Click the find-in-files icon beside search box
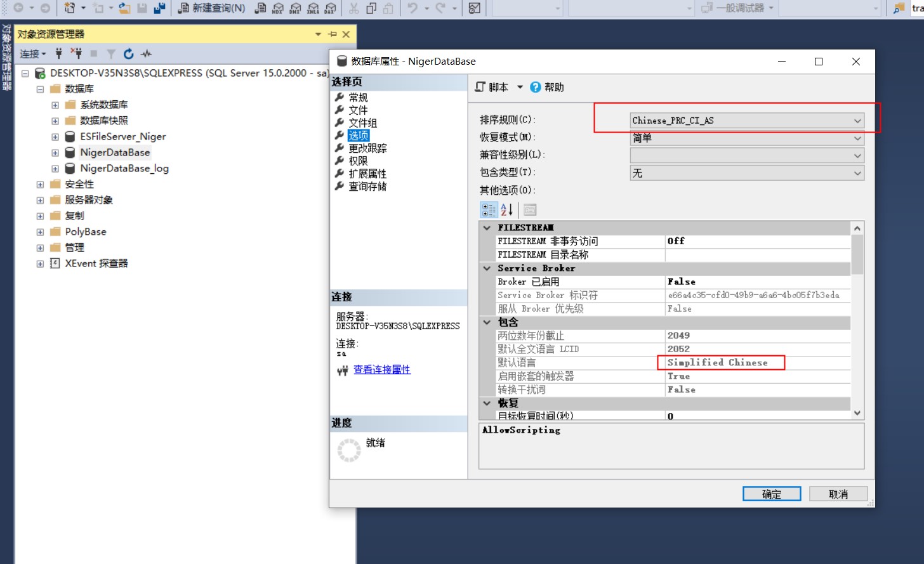Screen dimensions: 924x564 pos(899,8)
